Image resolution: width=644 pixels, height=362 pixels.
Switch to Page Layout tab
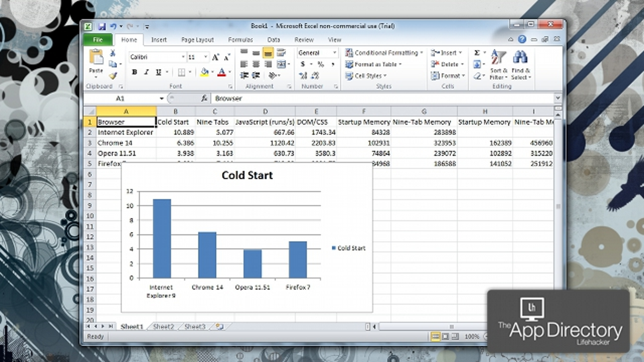tap(197, 40)
